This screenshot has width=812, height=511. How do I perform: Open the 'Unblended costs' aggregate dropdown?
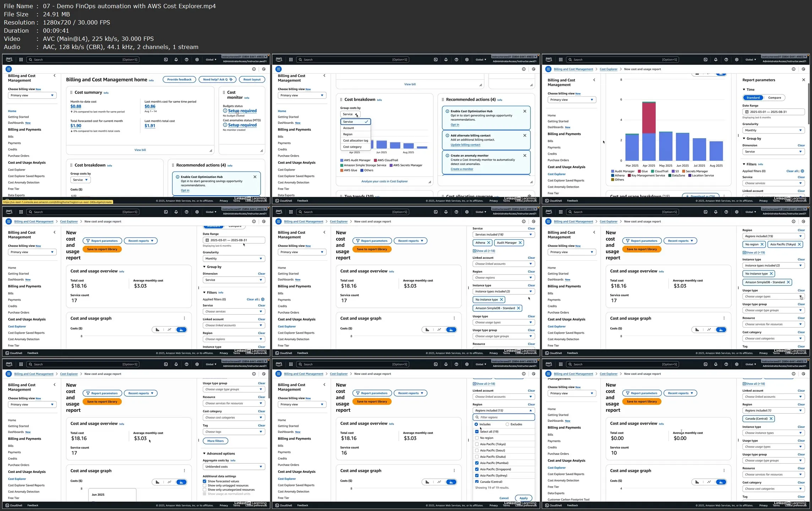pos(233,467)
